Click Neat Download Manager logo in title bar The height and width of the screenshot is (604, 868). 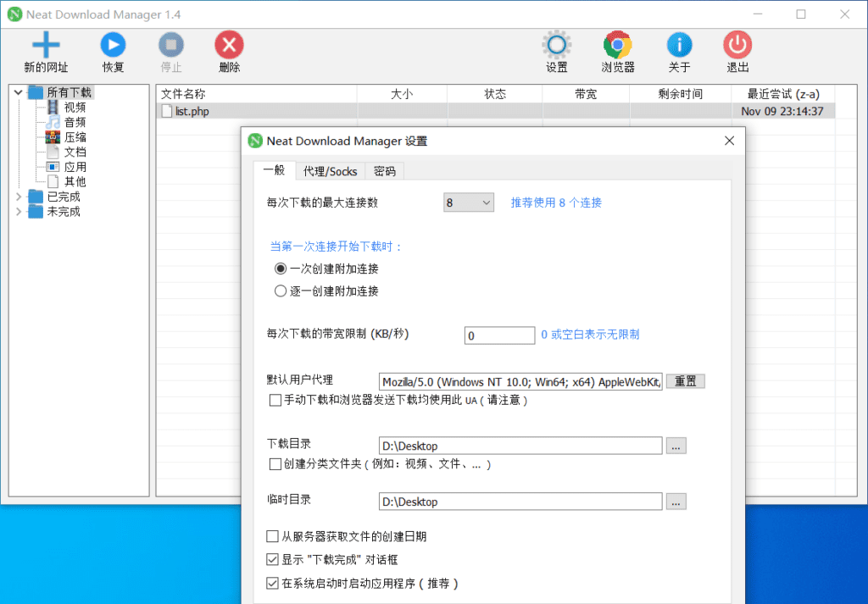coord(15,14)
